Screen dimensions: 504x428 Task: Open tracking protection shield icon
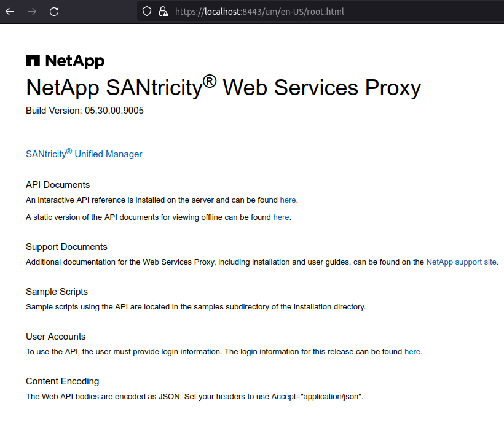147,12
